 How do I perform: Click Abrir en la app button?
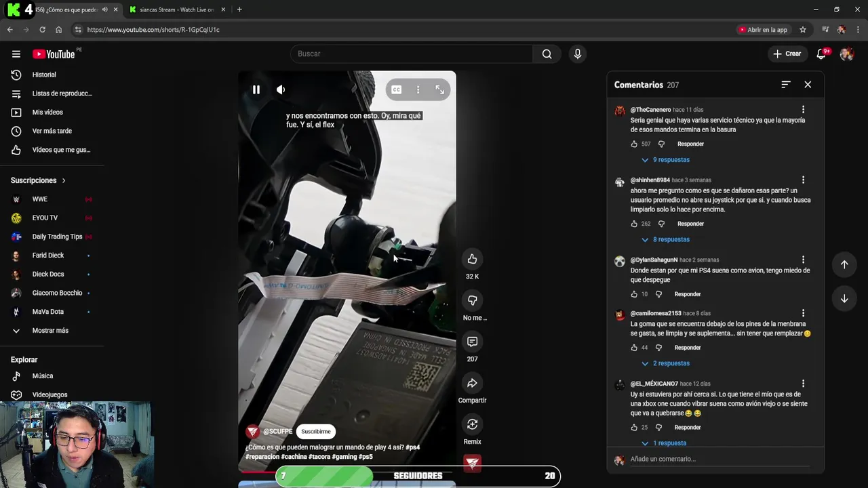point(763,30)
